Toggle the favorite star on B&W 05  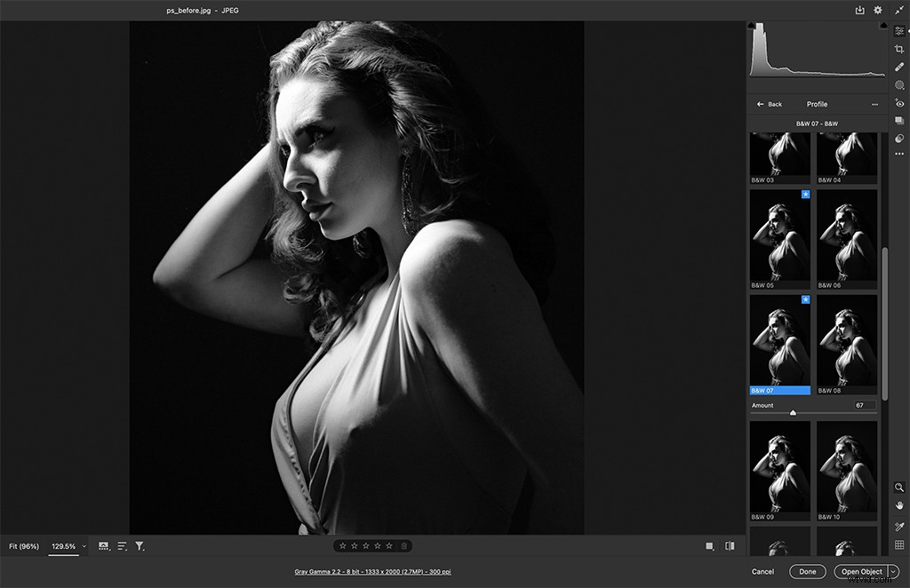(807, 194)
